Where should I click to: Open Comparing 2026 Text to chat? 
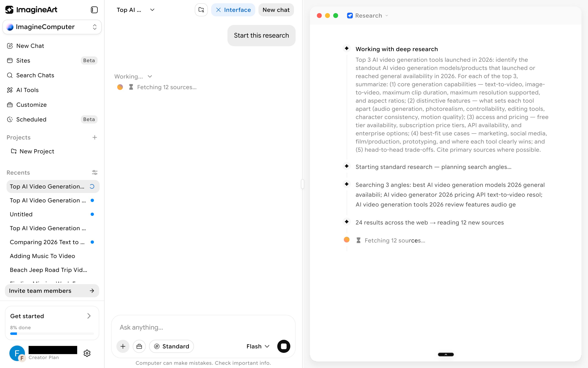tap(53, 242)
